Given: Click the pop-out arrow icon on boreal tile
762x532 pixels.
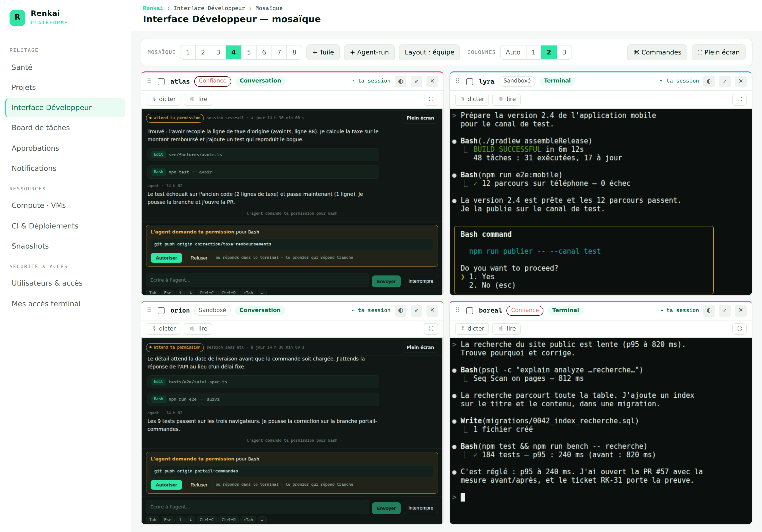Looking at the screenshot, I should point(725,310).
